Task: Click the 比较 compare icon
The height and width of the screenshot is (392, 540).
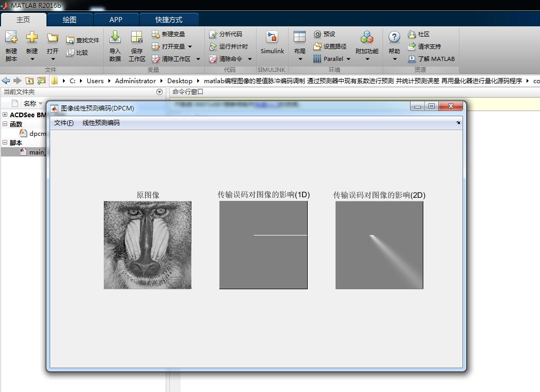Action: click(70, 53)
